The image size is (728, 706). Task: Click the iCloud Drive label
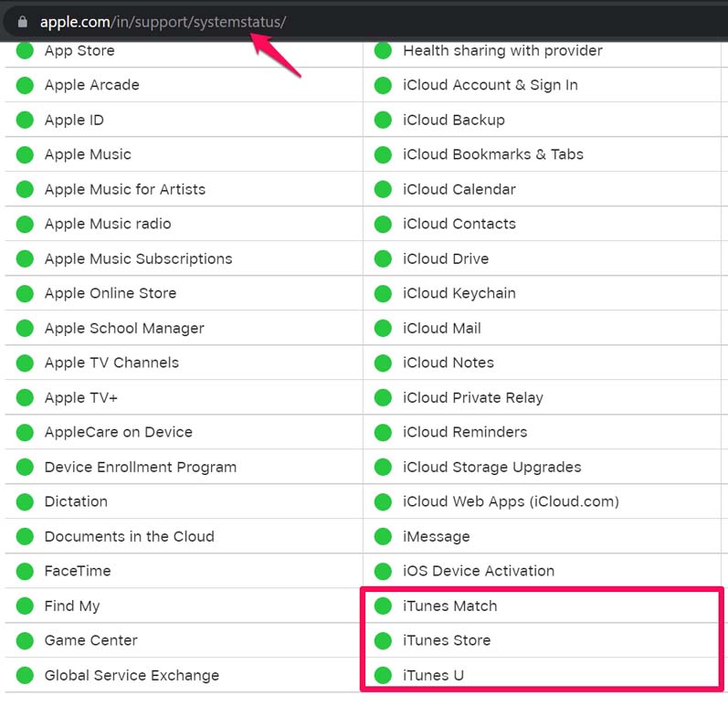point(446,259)
